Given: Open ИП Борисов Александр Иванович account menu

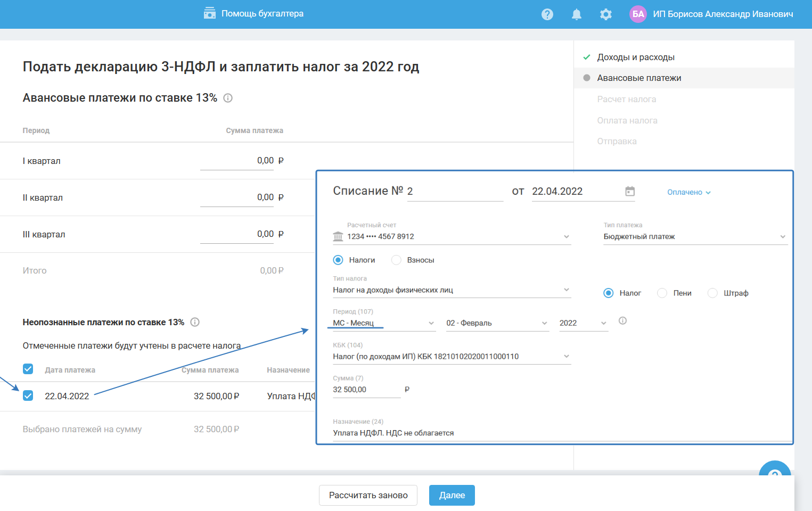Looking at the screenshot, I should [x=723, y=14].
